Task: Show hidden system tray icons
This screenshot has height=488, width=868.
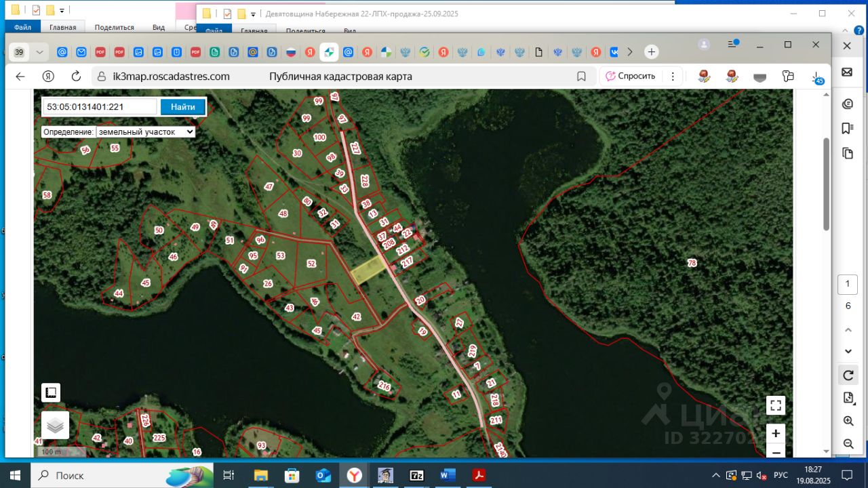Action: coord(715,475)
